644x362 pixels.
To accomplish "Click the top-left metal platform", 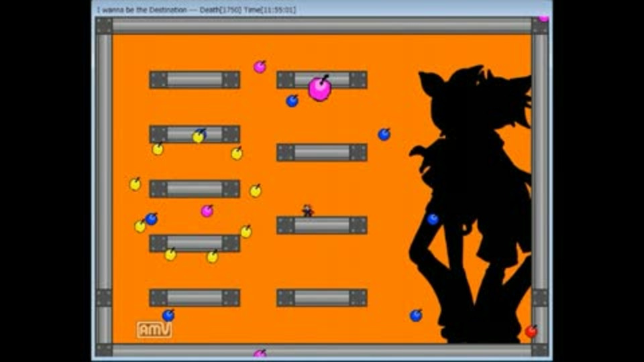I will pos(195,80).
